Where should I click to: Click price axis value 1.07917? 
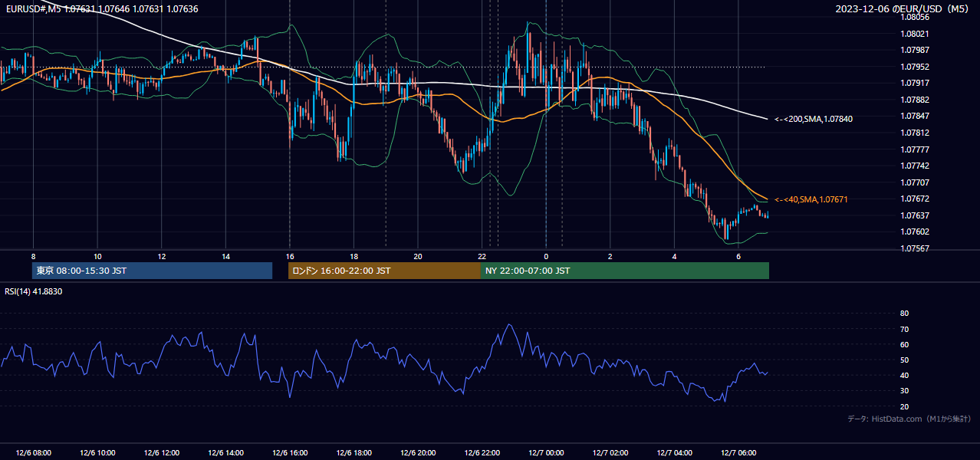click(x=916, y=83)
